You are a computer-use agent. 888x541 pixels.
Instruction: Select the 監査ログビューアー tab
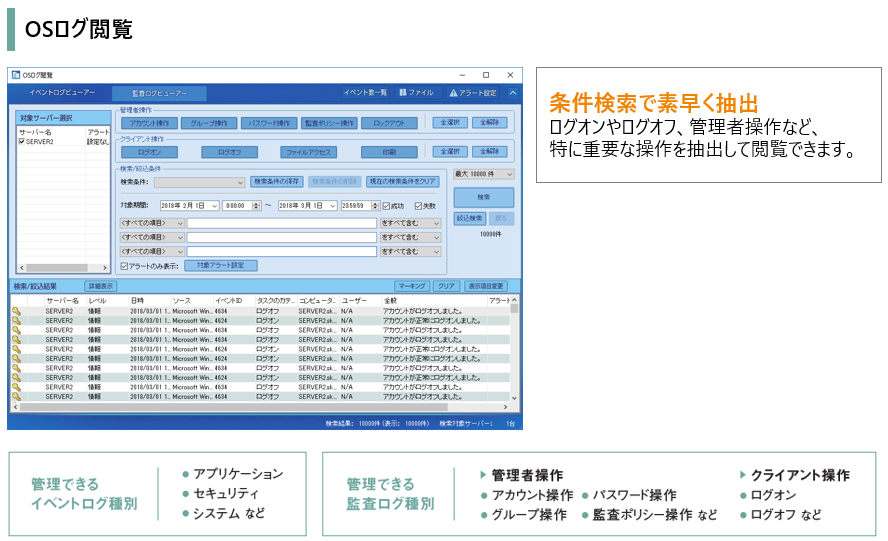point(159,93)
